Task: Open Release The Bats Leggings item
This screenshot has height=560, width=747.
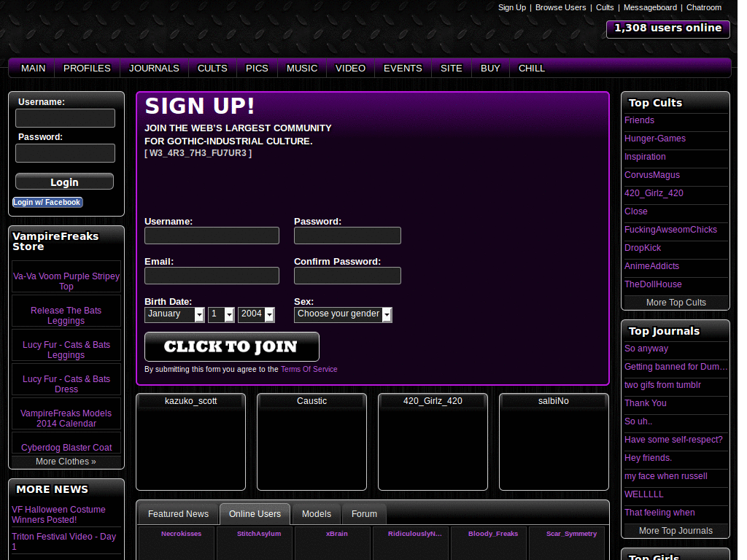Action: 66,316
